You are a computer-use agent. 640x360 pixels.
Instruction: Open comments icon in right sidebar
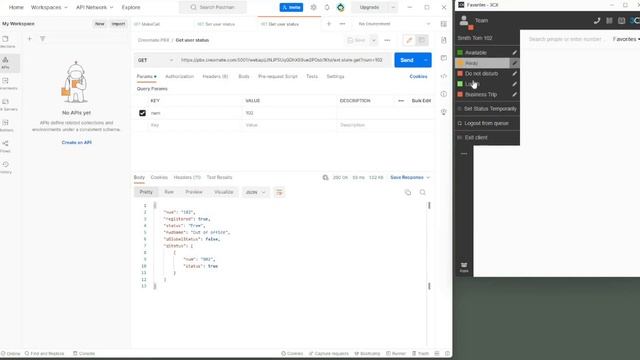pyautogui.click(x=444, y=58)
